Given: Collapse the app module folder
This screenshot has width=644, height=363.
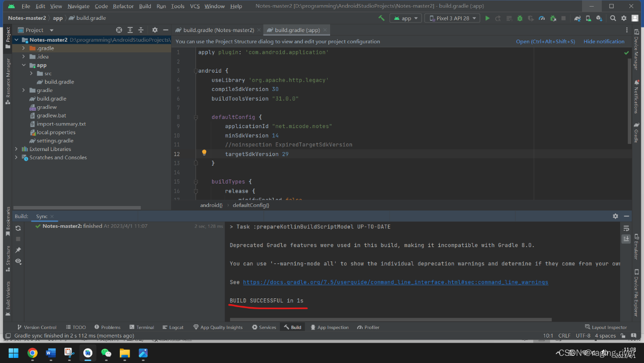Looking at the screenshot, I should click(24, 65).
